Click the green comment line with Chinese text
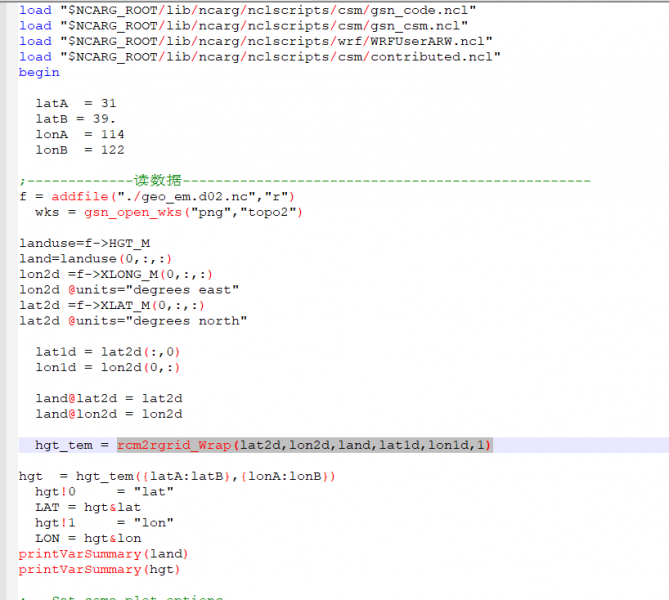This screenshot has width=669, height=600. pos(300,181)
